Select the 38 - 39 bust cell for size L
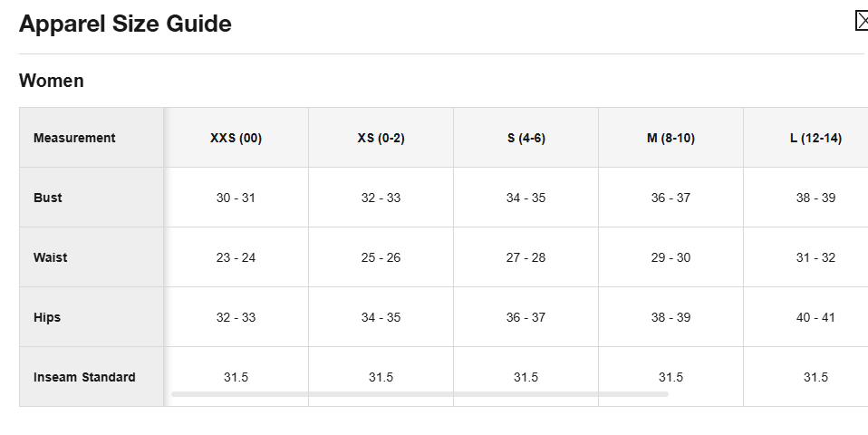Image resolution: width=868 pixels, height=435 pixels. point(815,198)
